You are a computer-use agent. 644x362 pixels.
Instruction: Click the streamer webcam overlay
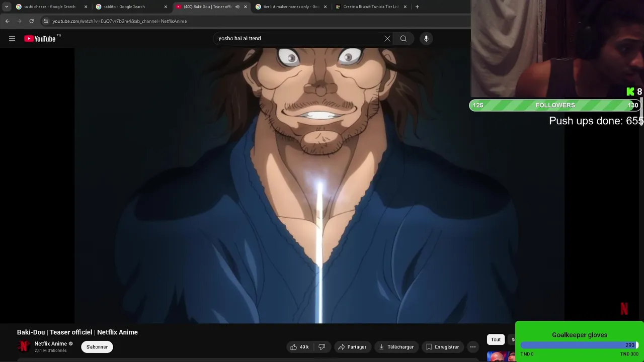557,48
